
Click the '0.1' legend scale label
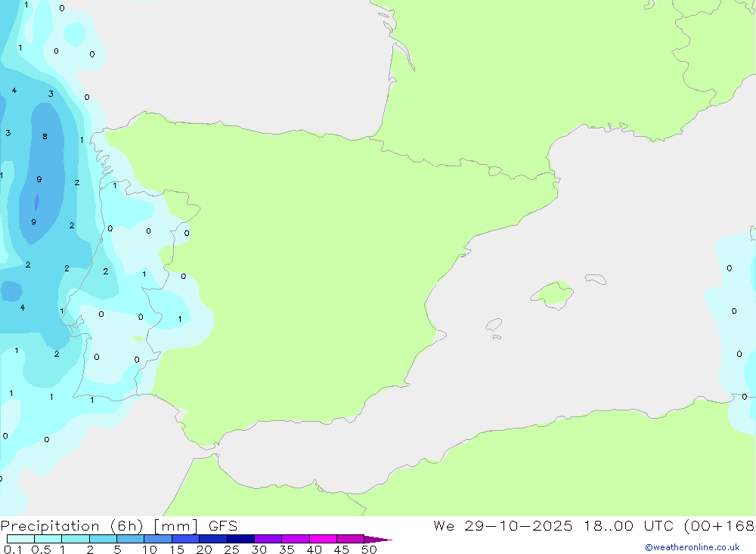[x=13, y=549]
